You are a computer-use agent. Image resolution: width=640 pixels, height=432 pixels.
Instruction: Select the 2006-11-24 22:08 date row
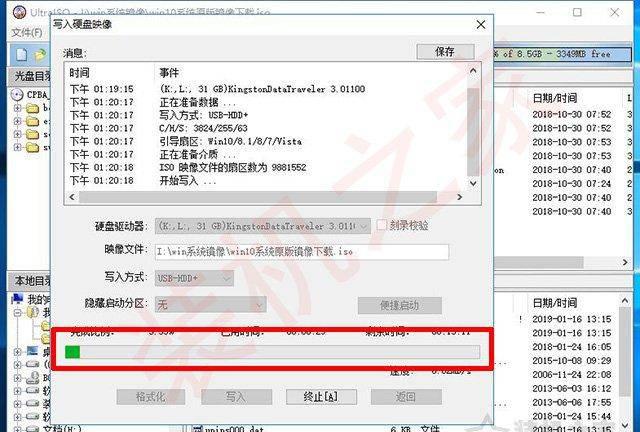pyautogui.click(x=572, y=374)
